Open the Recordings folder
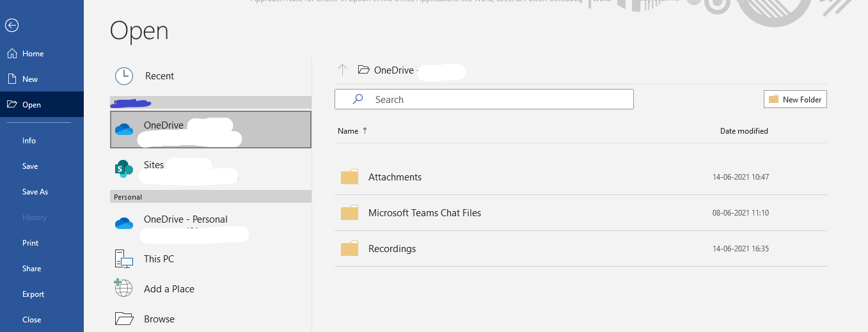Viewport: 868px width, 332px height. [x=581, y=249]
